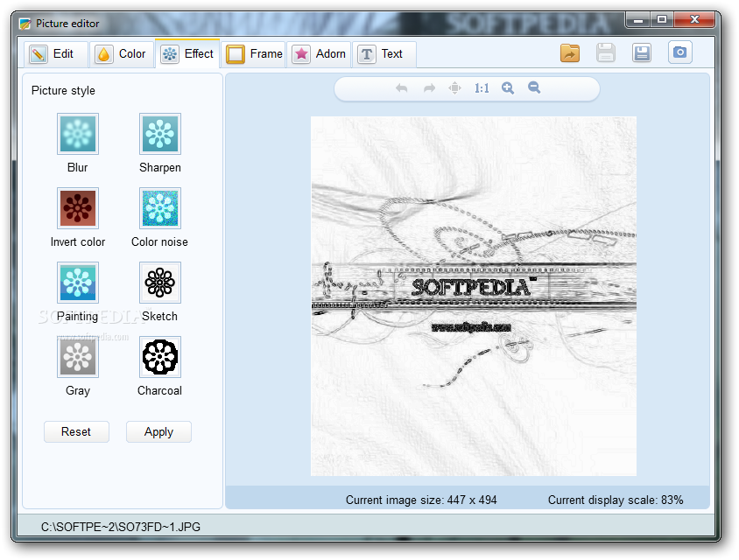This screenshot has height=560, width=739.
Task: Maximize the Picture editor window
Action: click(x=662, y=19)
